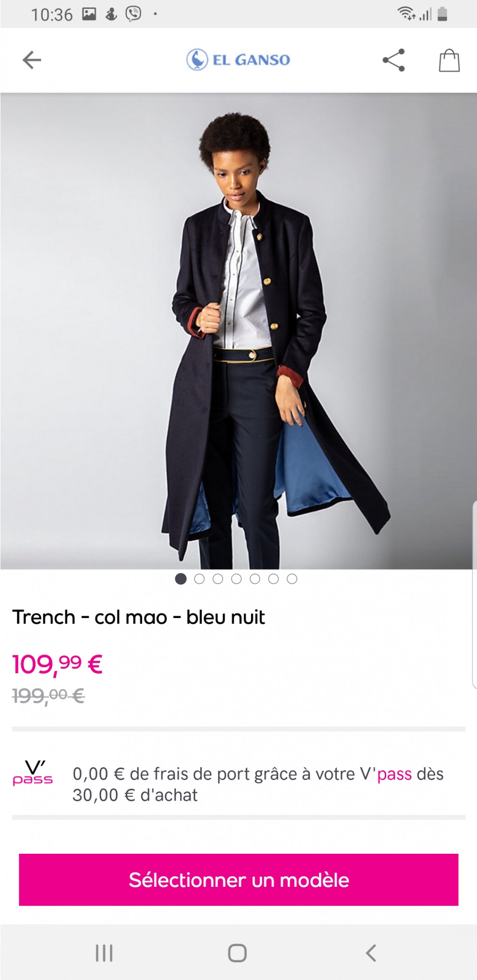This screenshot has width=477, height=980.
Task: Open Android recent apps button
Action: pos(104,953)
